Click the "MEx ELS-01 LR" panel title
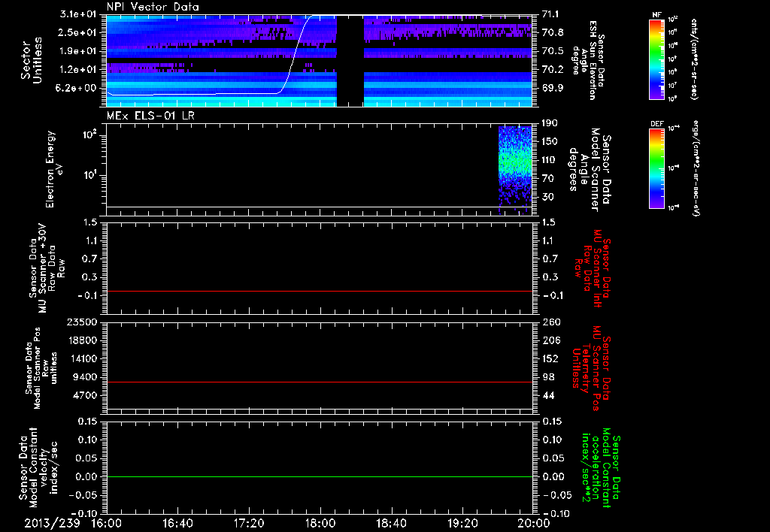Image resolution: width=770 pixels, height=532 pixels. pyautogui.click(x=150, y=116)
